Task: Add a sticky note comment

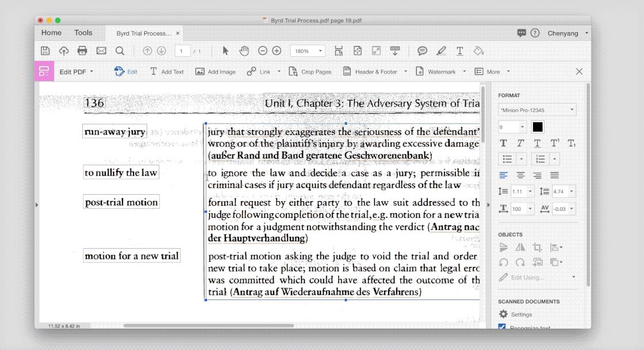Action: 422,51
